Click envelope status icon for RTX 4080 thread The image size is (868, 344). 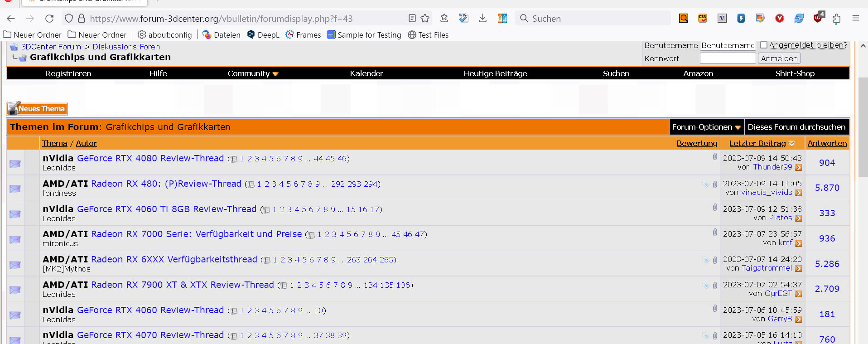pos(15,164)
